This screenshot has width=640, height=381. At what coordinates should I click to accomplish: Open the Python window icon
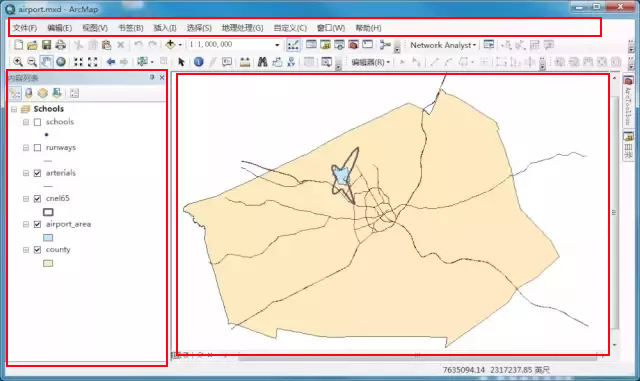coord(367,45)
